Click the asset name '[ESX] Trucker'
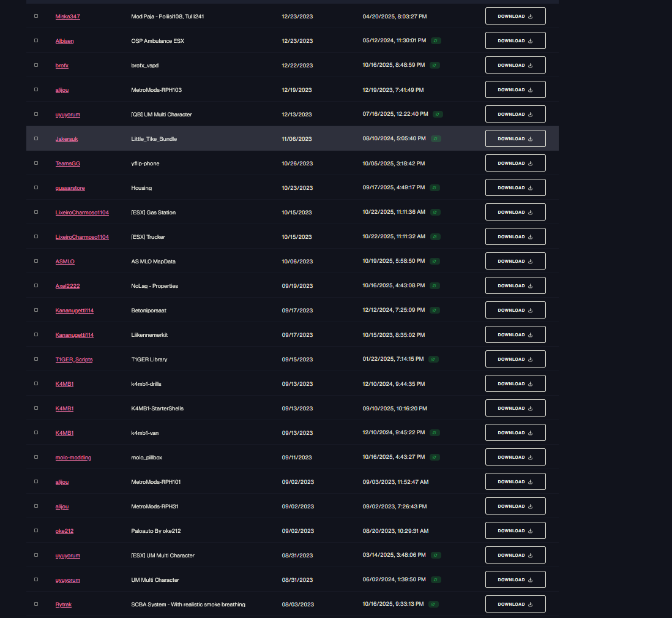This screenshot has height=618, width=672. tap(148, 237)
